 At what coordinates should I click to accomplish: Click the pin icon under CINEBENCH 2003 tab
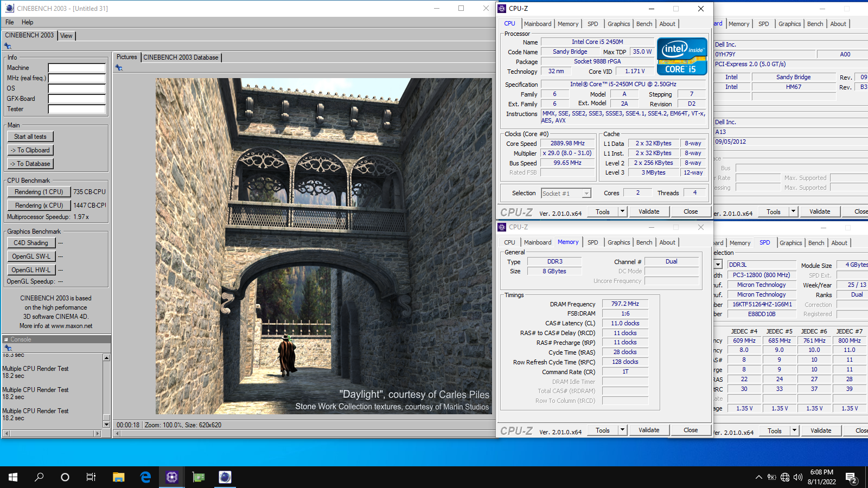tap(8, 46)
